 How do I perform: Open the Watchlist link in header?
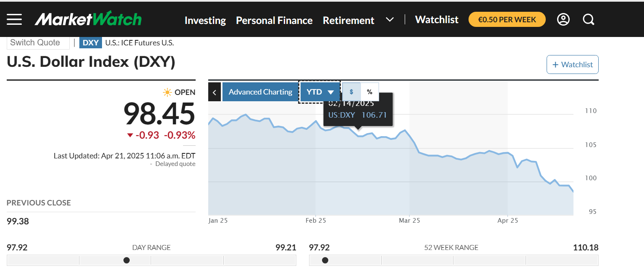coord(437,19)
